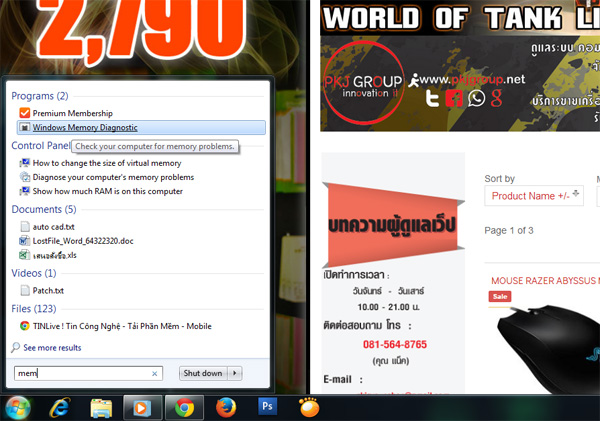Click icon beside 'Diagnose your computer's memory problems'
The height and width of the screenshot is (421, 600).
24,177
